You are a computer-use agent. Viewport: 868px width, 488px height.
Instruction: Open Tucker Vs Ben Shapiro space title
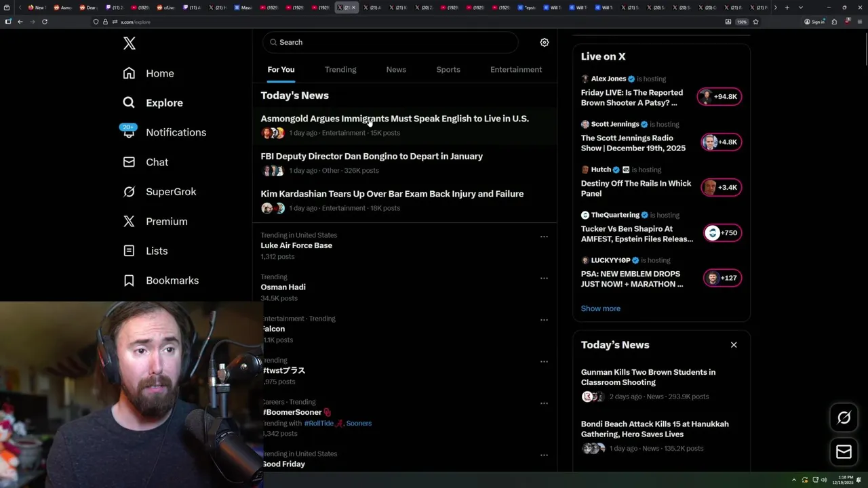(x=637, y=234)
